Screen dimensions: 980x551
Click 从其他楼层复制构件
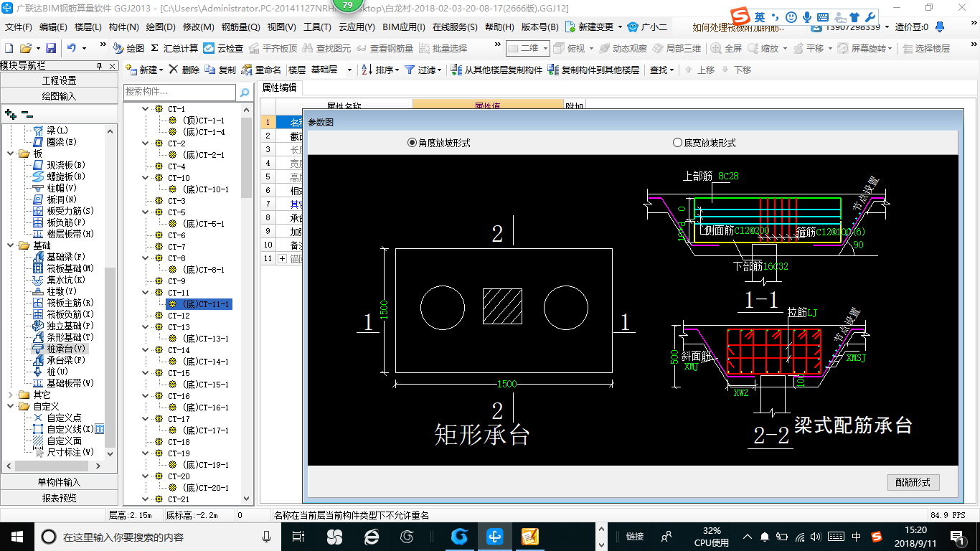point(496,70)
